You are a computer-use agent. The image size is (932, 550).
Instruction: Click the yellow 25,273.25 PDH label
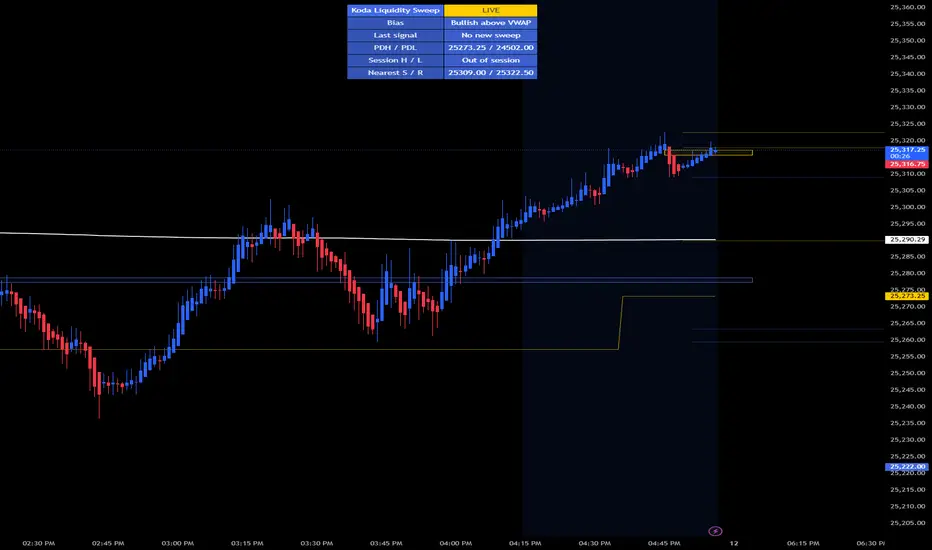907,296
